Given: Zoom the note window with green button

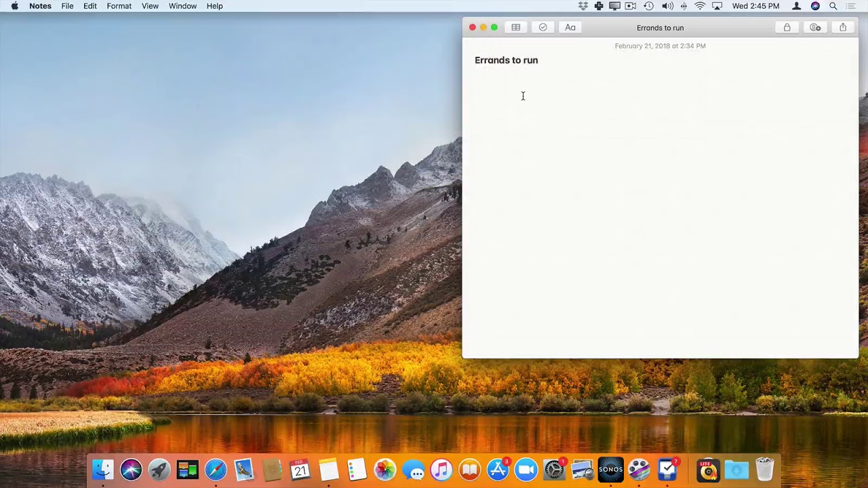Looking at the screenshot, I should click(x=494, y=28).
